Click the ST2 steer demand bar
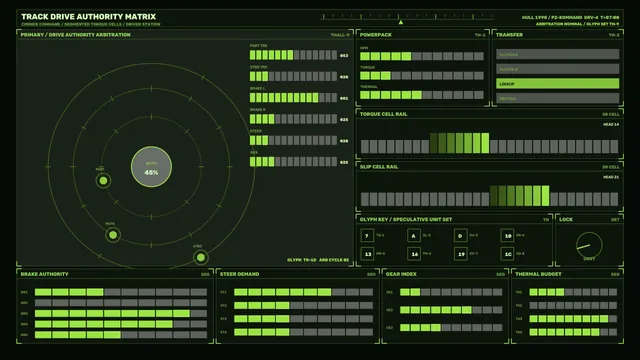Screen dimensions: 640x360 coord(304,305)
